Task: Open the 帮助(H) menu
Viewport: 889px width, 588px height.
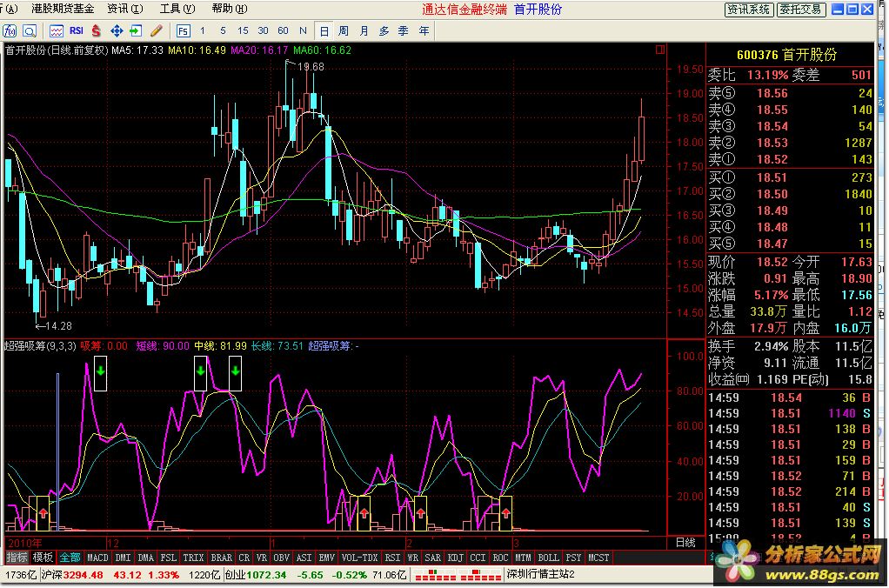Action: pyautogui.click(x=230, y=9)
